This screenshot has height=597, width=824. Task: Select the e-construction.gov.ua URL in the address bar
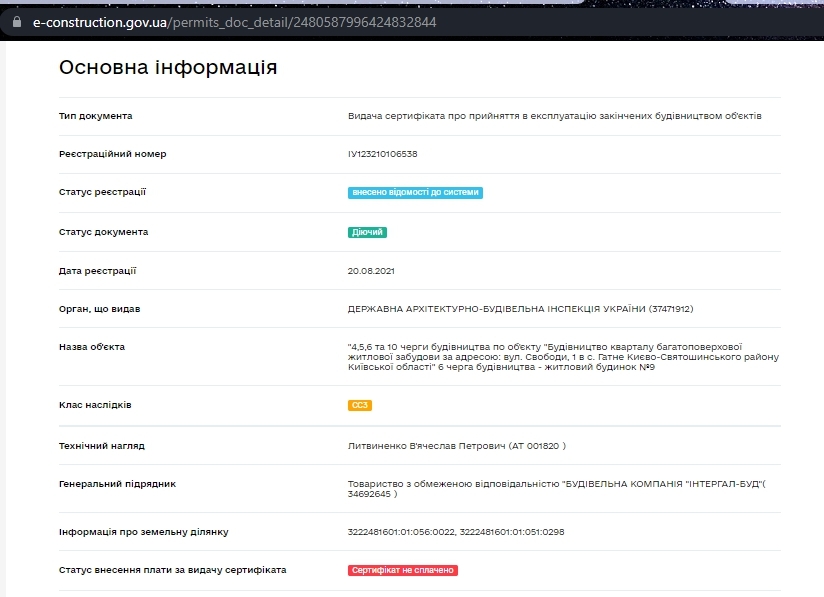pyautogui.click(x=234, y=22)
